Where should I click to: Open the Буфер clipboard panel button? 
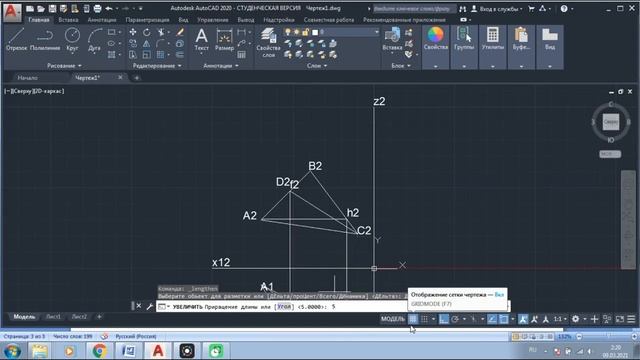521,47
